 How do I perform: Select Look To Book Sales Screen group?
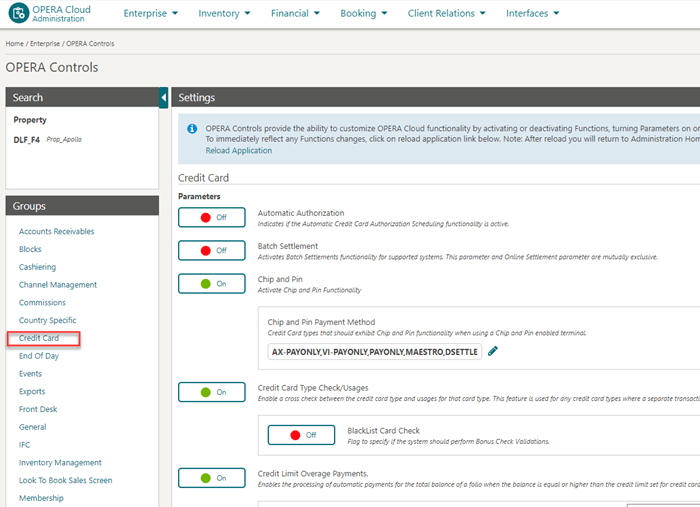tap(65, 480)
